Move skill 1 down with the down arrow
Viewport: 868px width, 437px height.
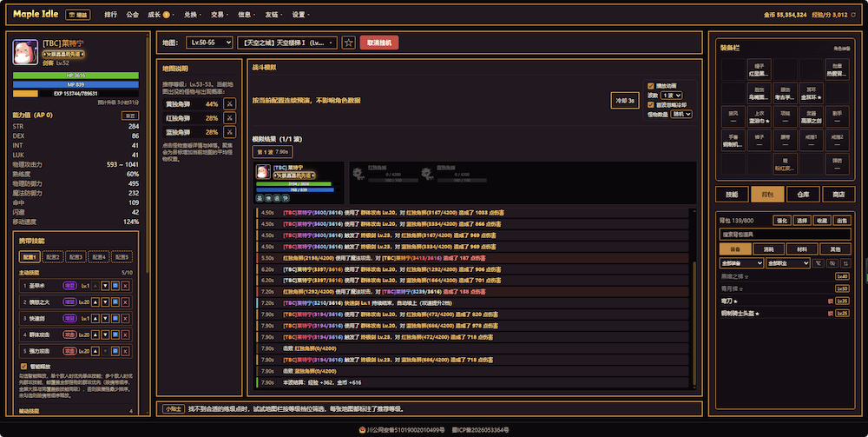click(x=105, y=286)
